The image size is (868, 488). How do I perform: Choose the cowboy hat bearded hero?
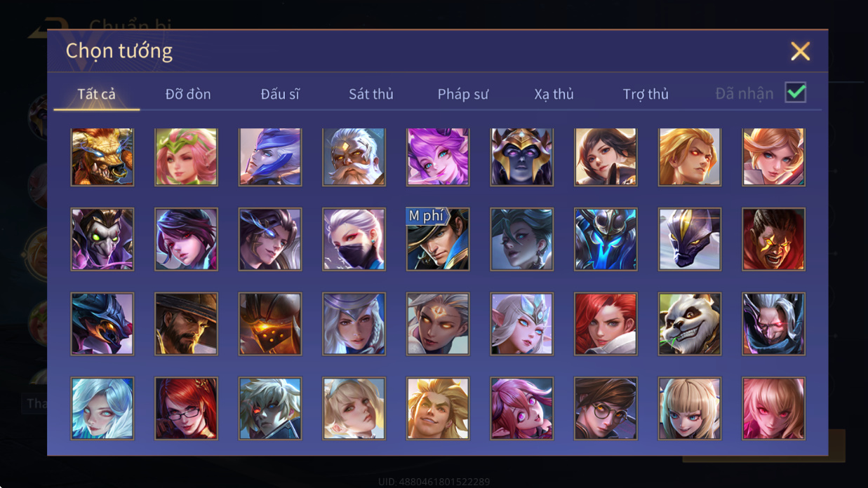click(x=186, y=324)
